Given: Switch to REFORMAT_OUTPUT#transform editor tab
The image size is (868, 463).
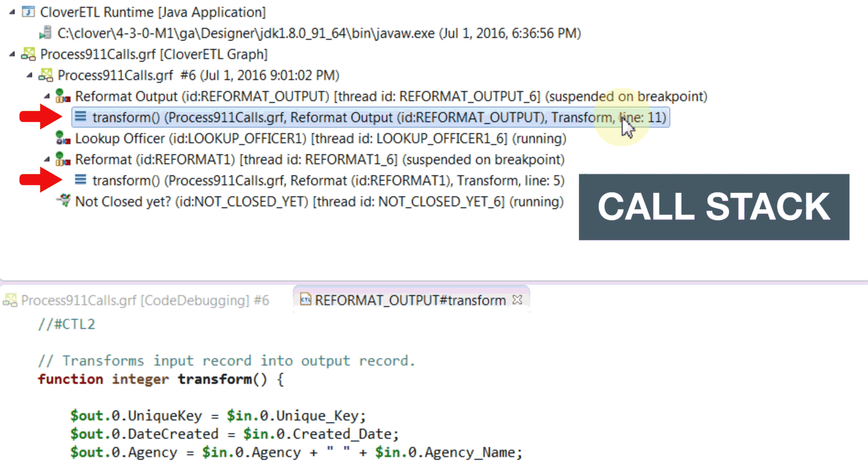Looking at the screenshot, I should [410, 301].
